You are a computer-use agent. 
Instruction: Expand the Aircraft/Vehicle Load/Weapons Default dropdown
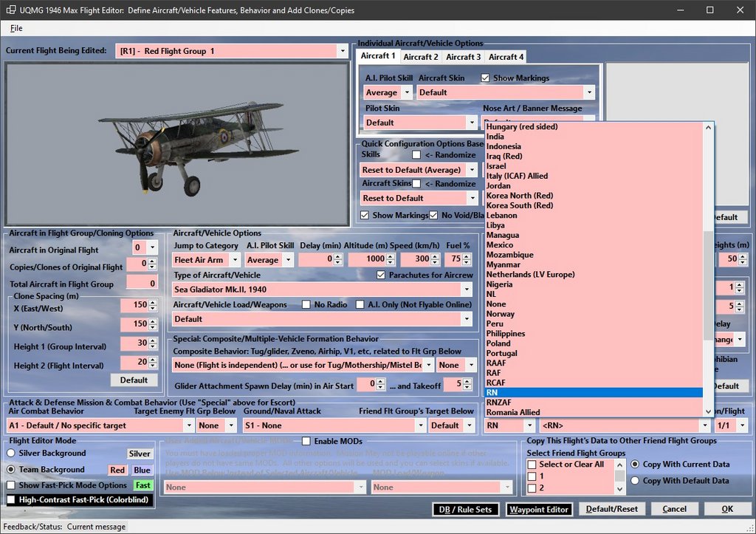[467, 319]
